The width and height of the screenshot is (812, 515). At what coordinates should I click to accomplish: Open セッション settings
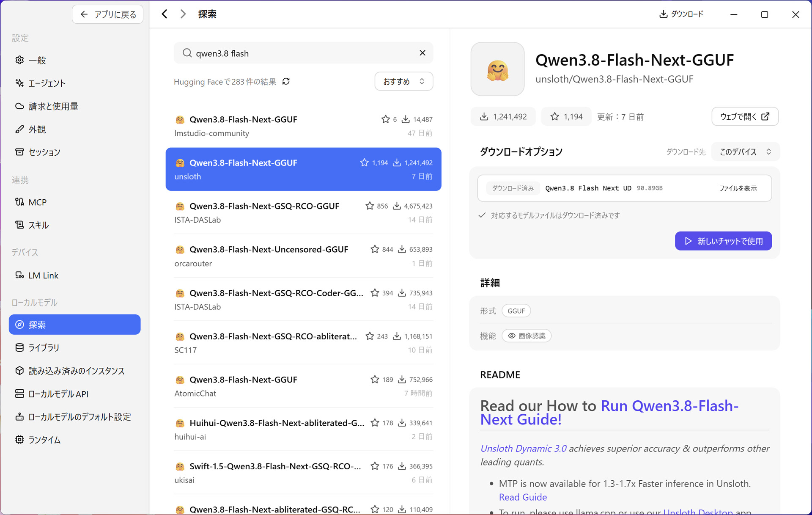(74, 152)
